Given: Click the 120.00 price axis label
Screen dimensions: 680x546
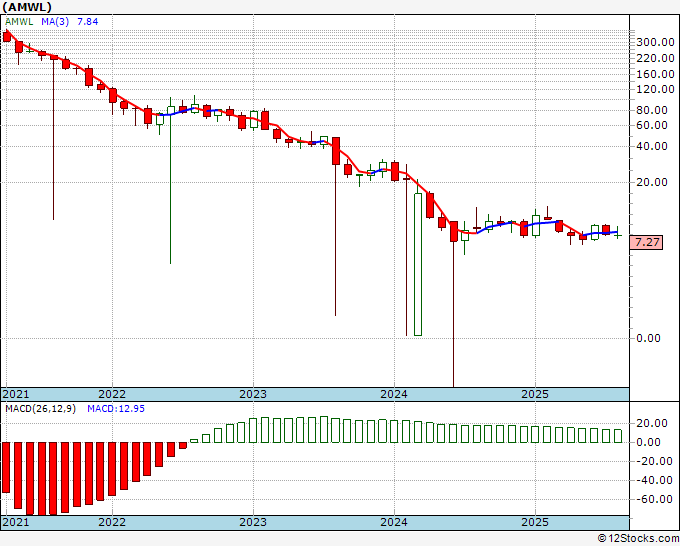Looking at the screenshot, I should click(655, 89).
